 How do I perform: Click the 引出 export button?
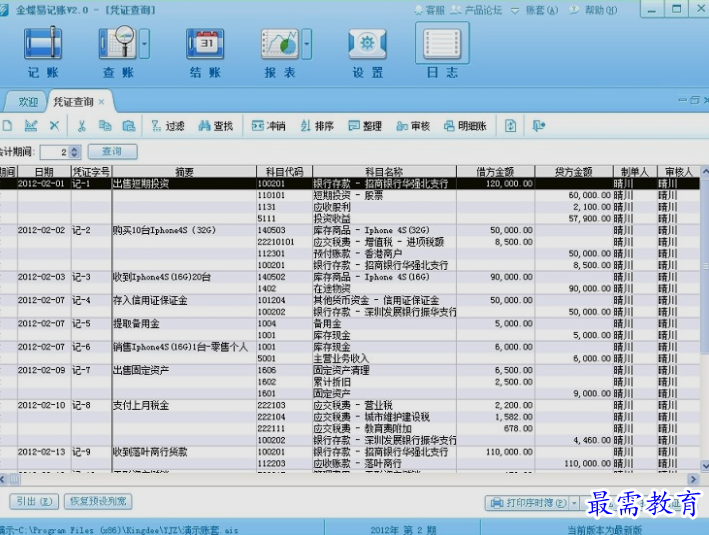pos(34,501)
